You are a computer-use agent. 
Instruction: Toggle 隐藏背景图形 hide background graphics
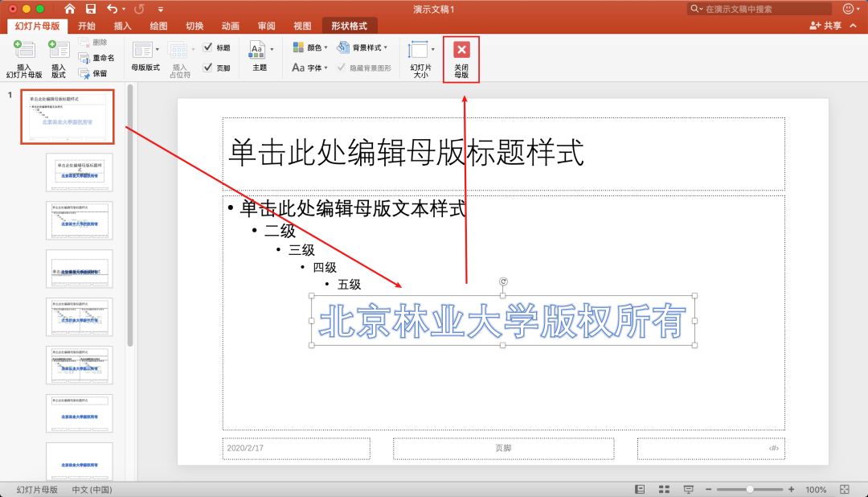[x=364, y=68]
